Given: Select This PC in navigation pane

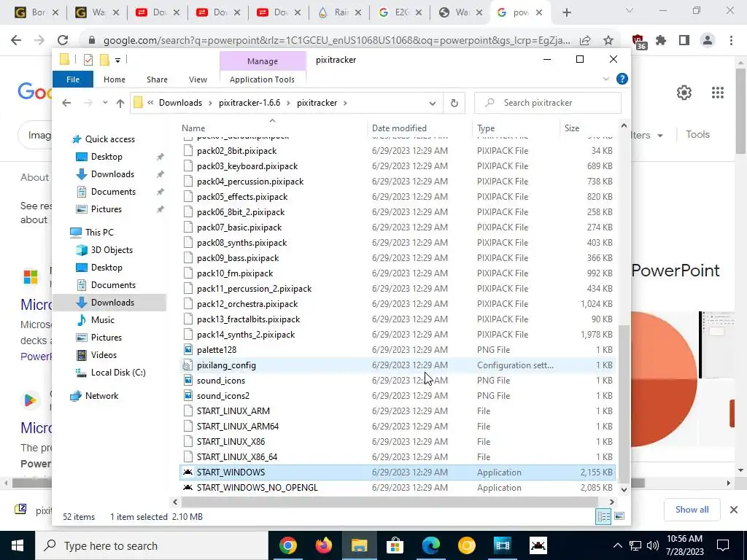Looking at the screenshot, I should [x=99, y=233].
